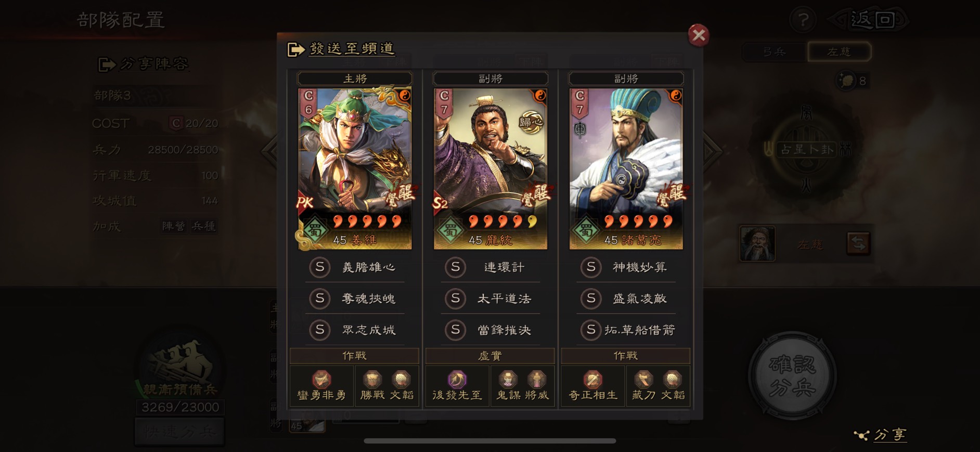The height and width of the screenshot is (452, 980).
Task: Switch to the 左慈 tab
Action: point(839,51)
